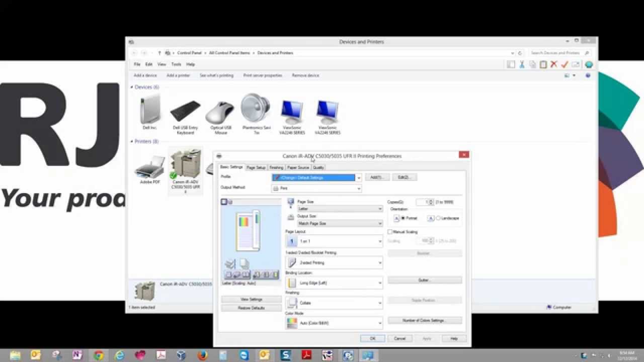
Task: Click the blue help icon in Devices and Printers
Action: tap(588, 75)
